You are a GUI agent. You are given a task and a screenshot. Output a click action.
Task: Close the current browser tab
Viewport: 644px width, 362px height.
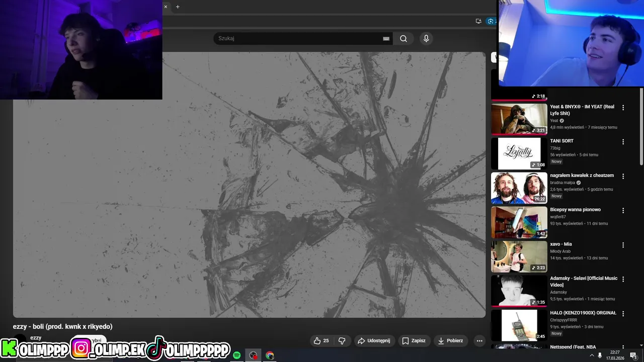[166, 7]
